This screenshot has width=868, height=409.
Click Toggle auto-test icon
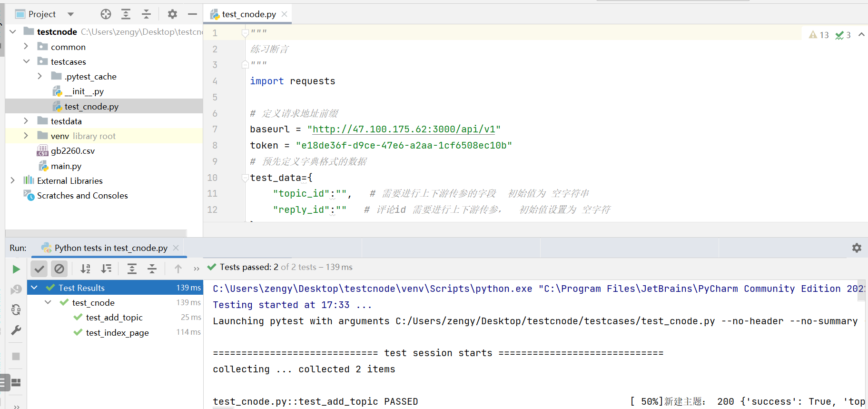[x=16, y=310]
